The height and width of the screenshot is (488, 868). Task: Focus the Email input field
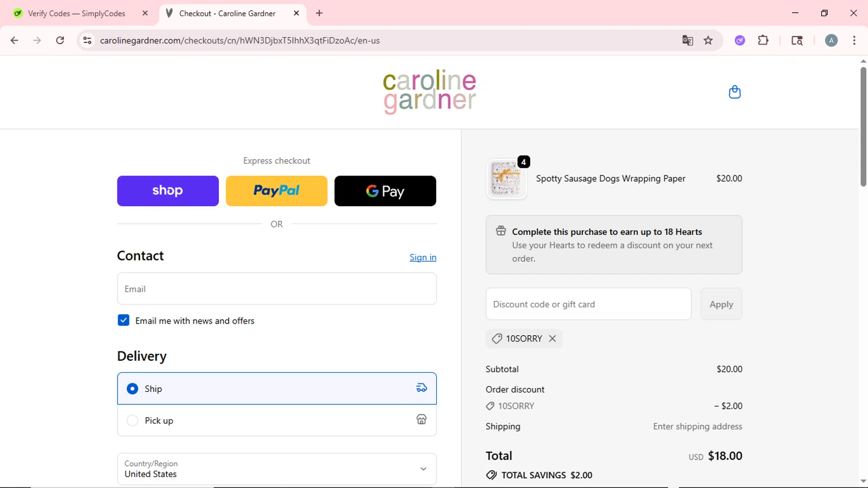[x=277, y=289]
